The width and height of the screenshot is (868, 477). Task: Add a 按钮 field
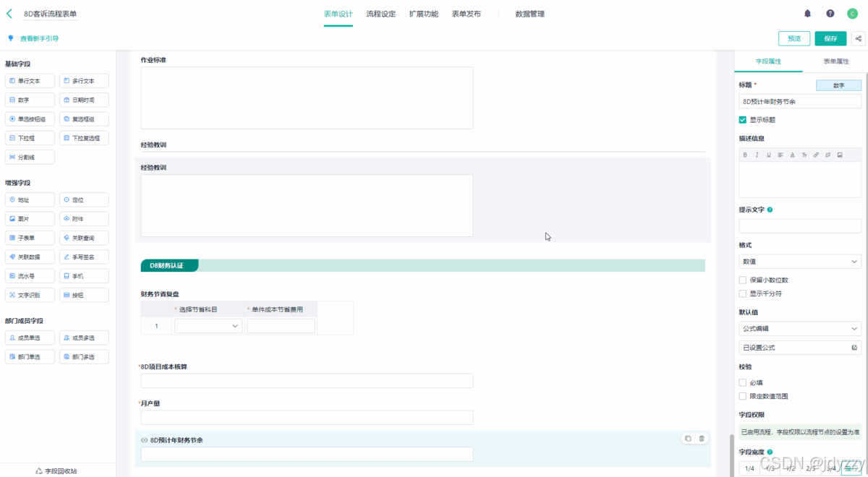84,295
